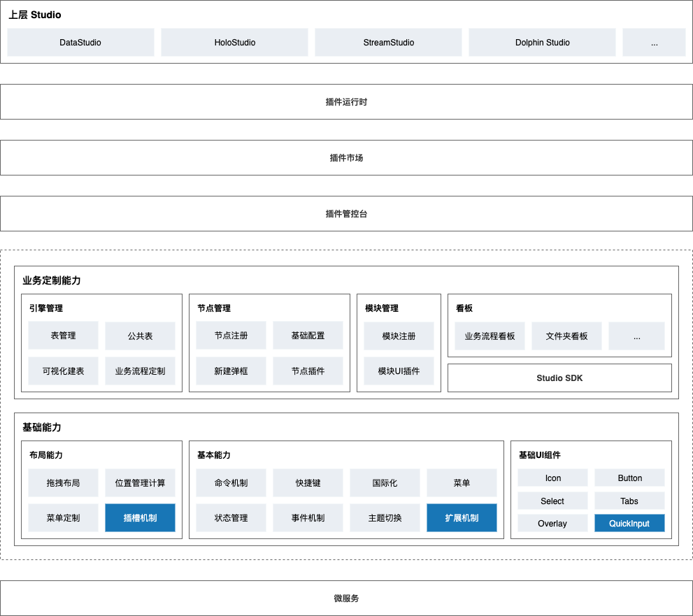Click the highlighted 插槽机制 block
The height and width of the screenshot is (616, 693).
140,517
